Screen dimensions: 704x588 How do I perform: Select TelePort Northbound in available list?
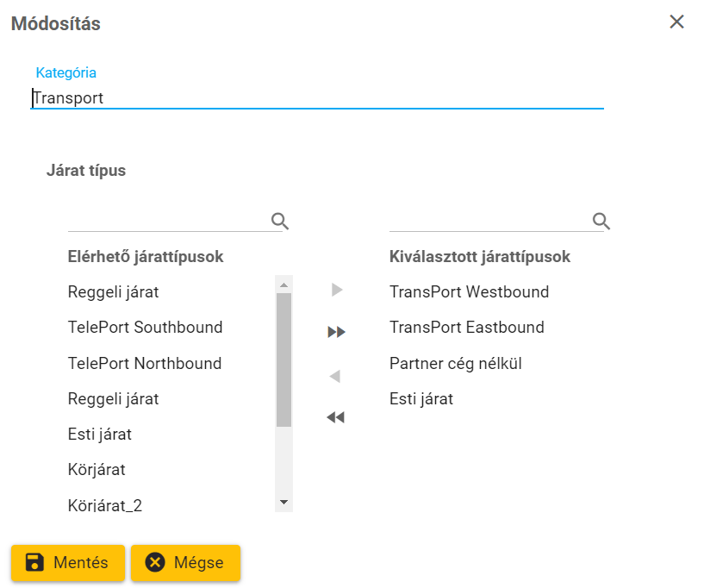click(145, 364)
